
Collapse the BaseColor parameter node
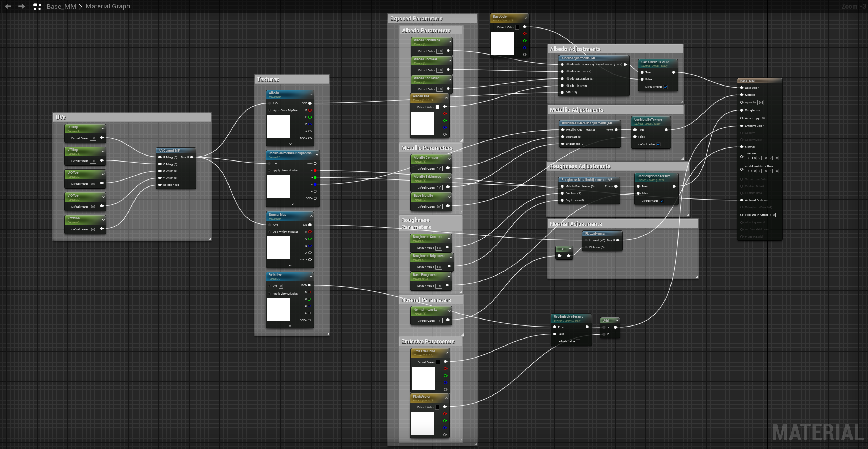(x=526, y=18)
